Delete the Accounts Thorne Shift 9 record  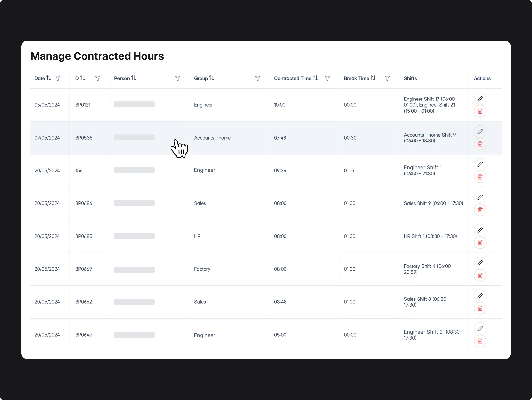tap(480, 144)
